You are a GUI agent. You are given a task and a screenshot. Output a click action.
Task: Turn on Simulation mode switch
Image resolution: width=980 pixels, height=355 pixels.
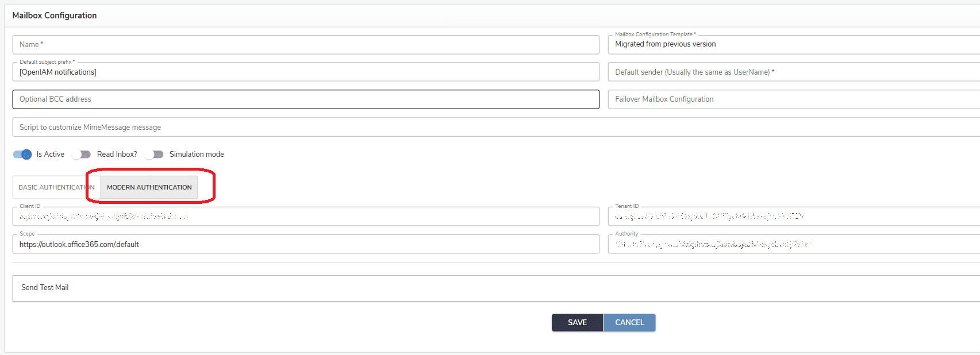pyautogui.click(x=154, y=154)
